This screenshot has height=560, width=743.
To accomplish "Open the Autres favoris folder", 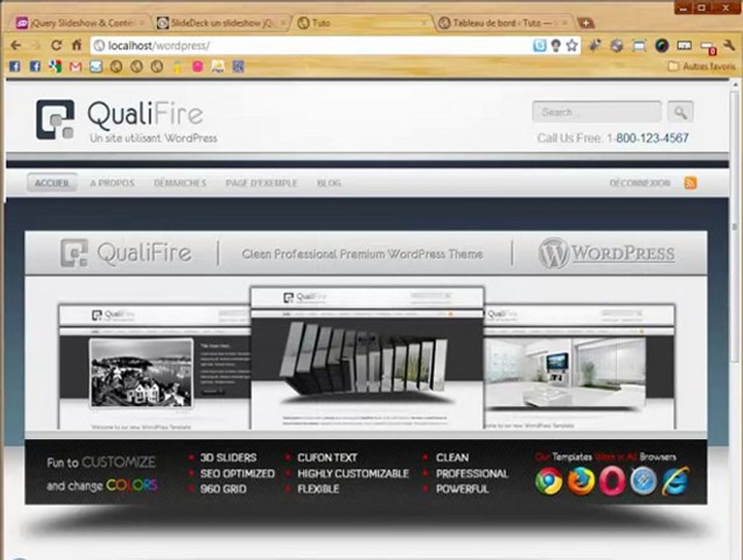I will [x=701, y=66].
